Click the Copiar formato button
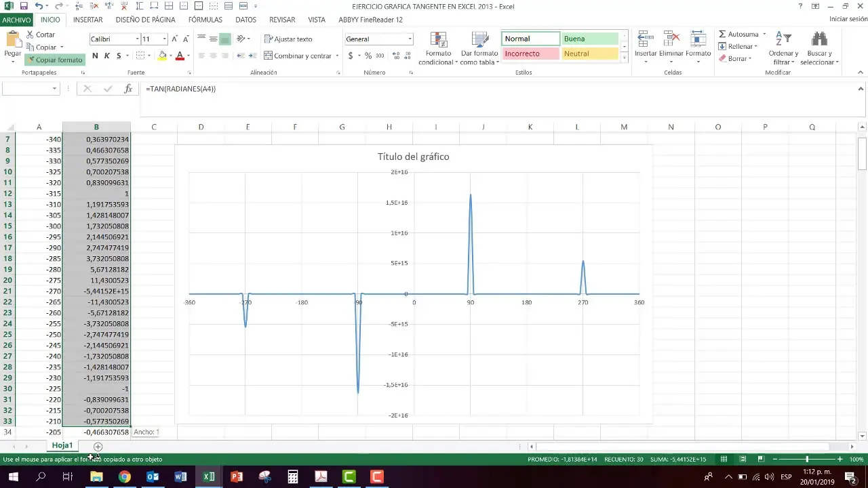Screen dimensions: 868x488 [x=54, y=60]
